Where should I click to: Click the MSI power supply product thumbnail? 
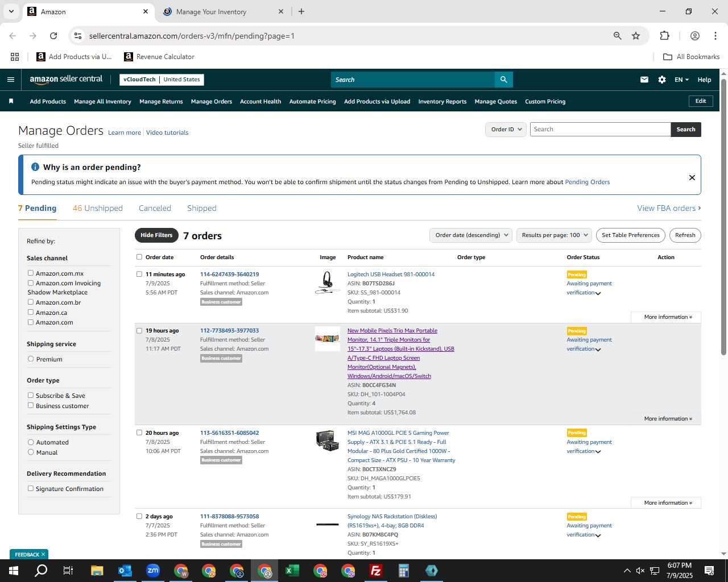328,440
